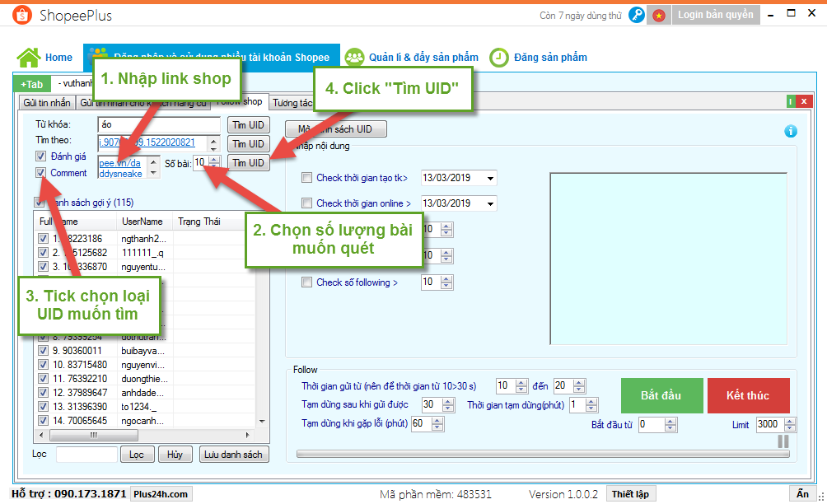Click the clock icon for Đăng sản phẩm
This screenshot has width=827, height=504.
coord(498,57)
